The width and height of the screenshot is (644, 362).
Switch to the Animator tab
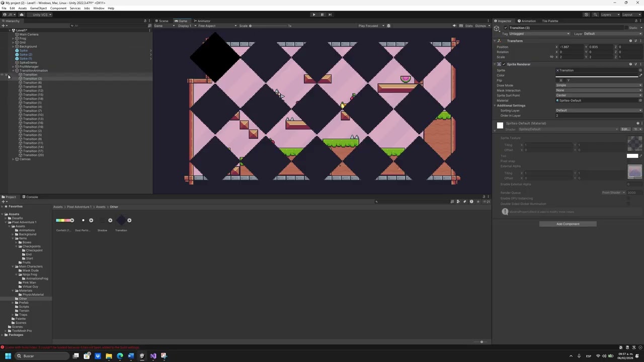point(202,21)
